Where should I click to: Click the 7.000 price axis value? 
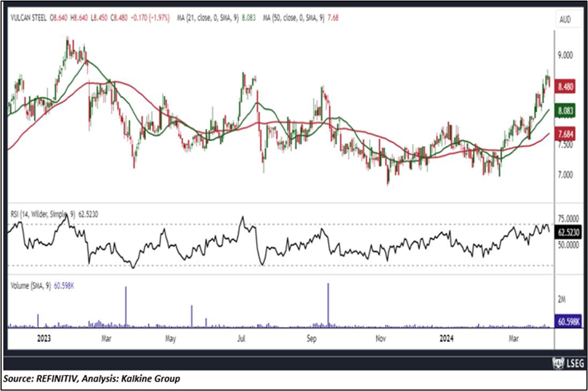[x=565, y=175]
